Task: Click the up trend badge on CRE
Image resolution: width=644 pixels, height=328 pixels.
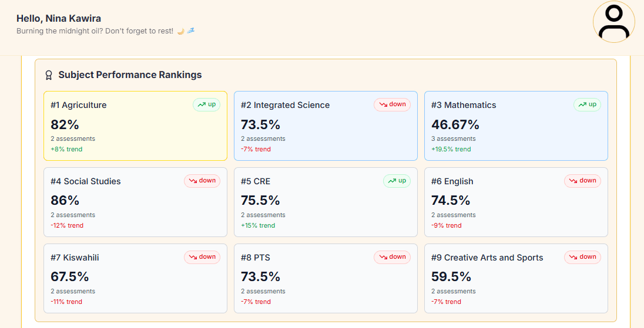Action: pyautogui.click(x=397, y=181)
